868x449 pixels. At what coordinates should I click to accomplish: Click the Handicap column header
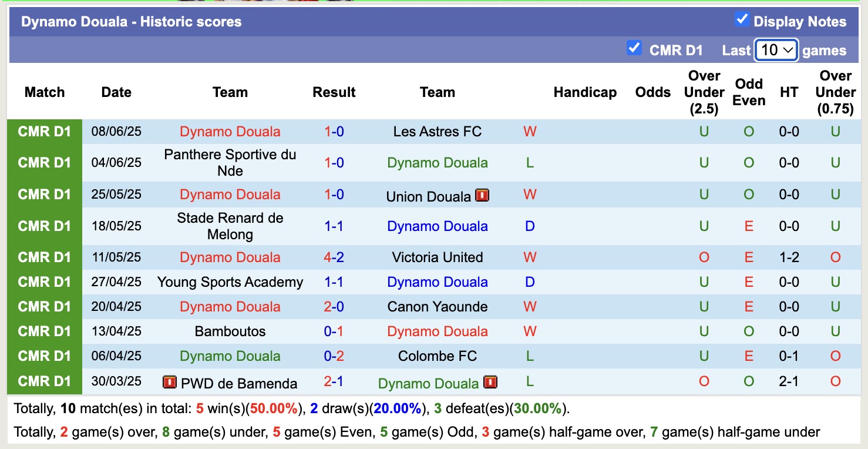(x=585, y=92)
